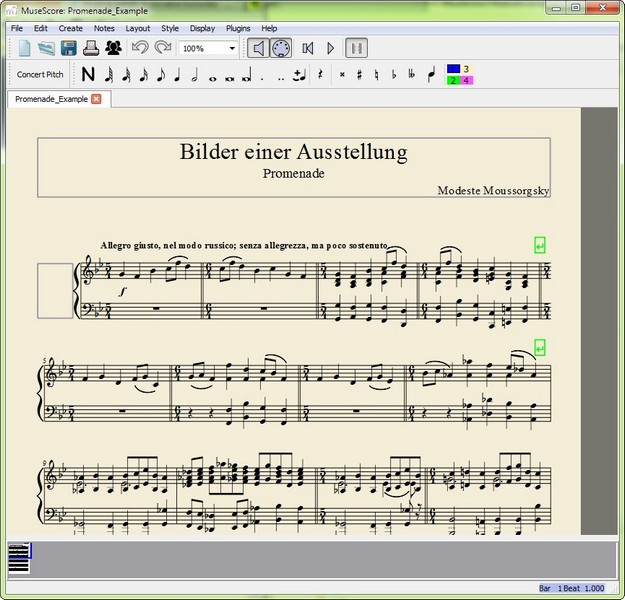Toggle MIDI input button
Viewport: 625px width, 600px height.
281,49
